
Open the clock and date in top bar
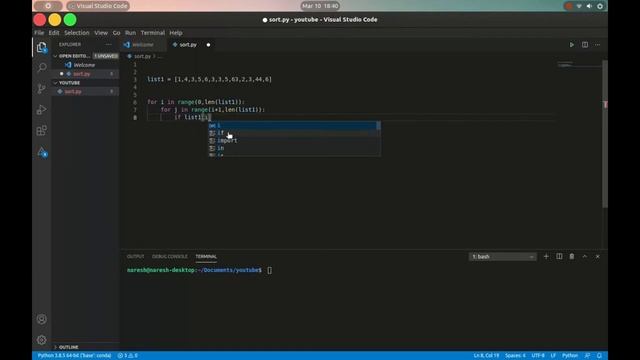coord(320,6)
